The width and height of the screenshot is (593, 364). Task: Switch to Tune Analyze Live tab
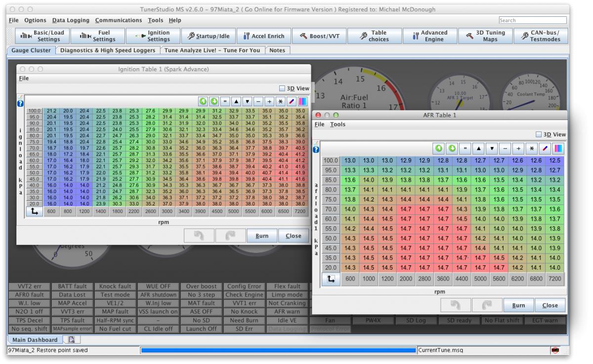click(x=213, y=50)
